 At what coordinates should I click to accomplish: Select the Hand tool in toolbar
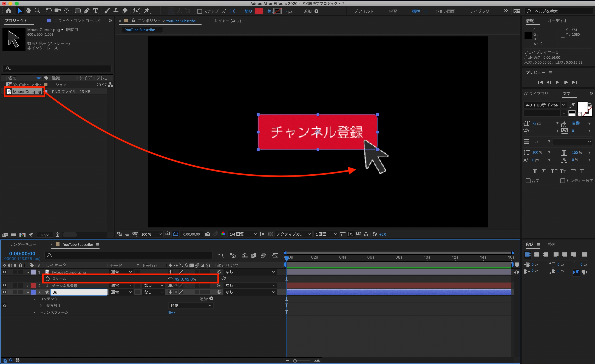tap(29, 11)
